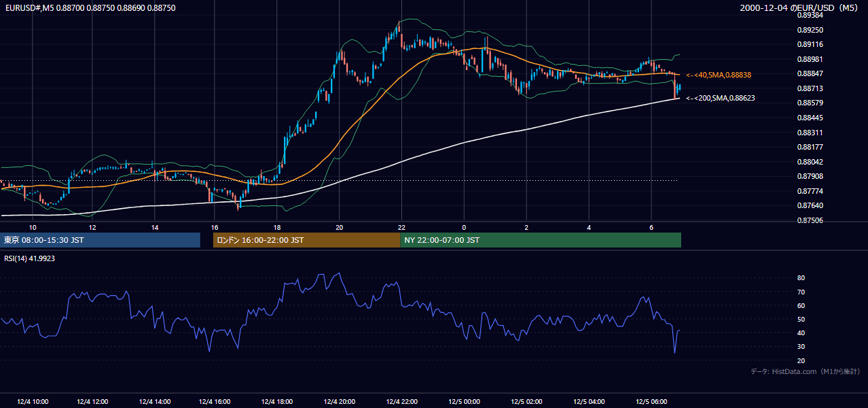This screenshot has height=408, width=868.
Task: Click the 12/4 10:00 time axis label
Action: click(x=33, y=402)
